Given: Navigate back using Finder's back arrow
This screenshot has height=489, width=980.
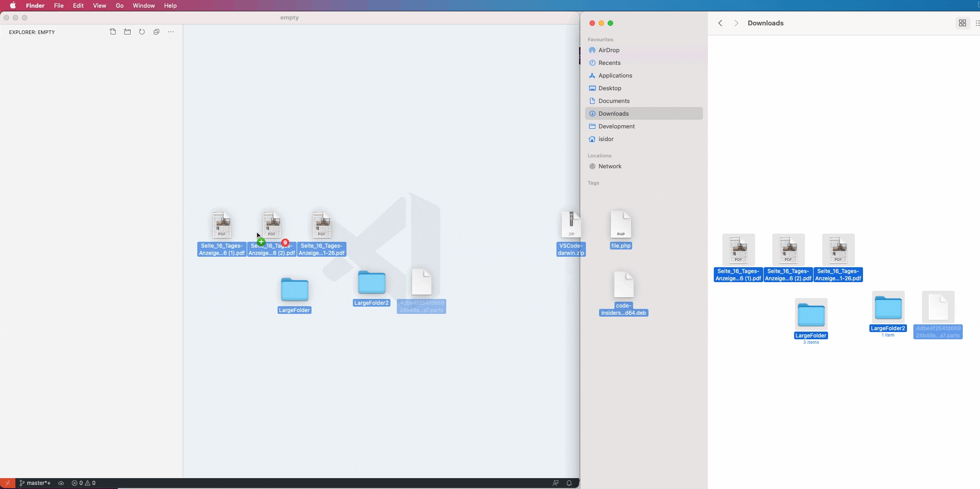Looking at the screenshot, I should point(720,23).
